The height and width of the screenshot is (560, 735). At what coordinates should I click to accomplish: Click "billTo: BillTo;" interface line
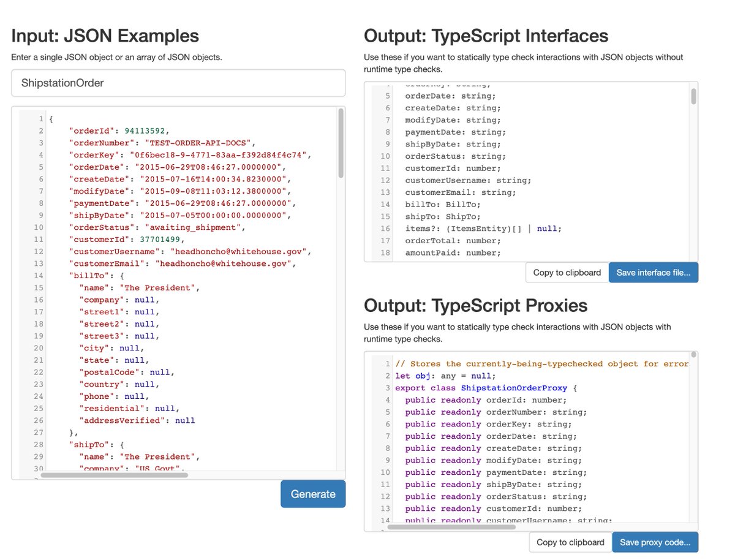[x=443, y=205]
